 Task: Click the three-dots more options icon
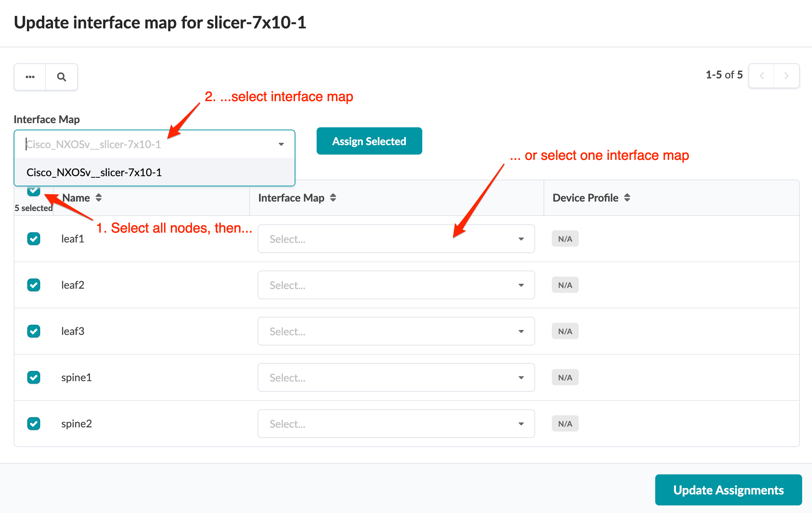pos(30,77)
